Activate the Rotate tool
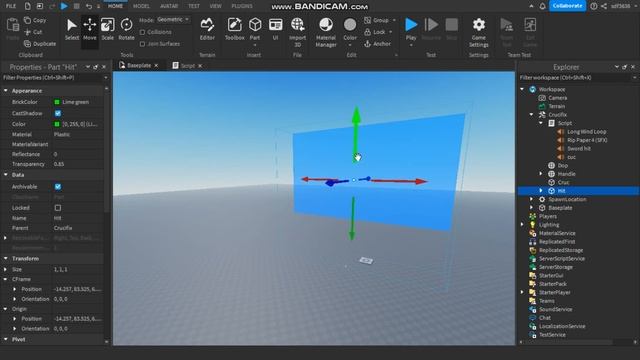Screen dimensions: 640x360 pyautogui.click(x=126, y=29)
